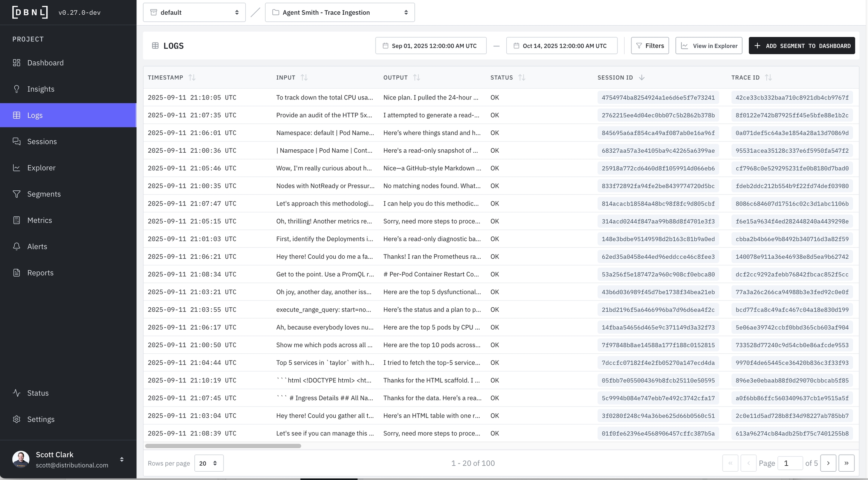Open Insights via lightbulb icon
The width and height of the screenshot is (868, 480).
(x=17, y=89)
